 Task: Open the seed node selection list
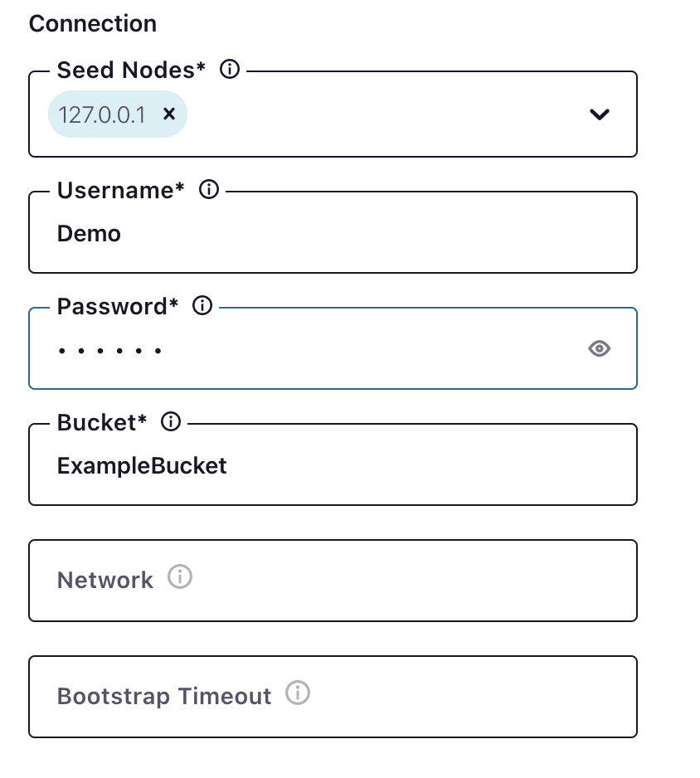599,115
